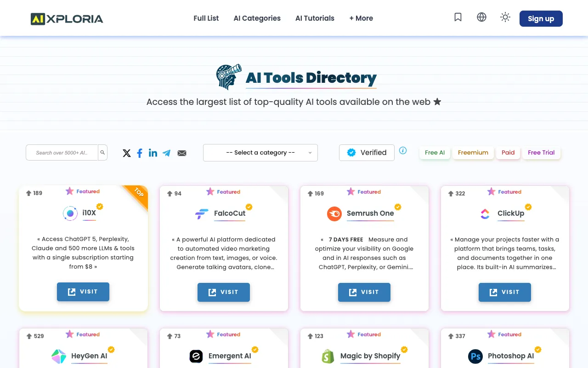Click the globe language icon
Image resolution: width=588 pixels, height=368 pixels.
(x=481, y=17)
